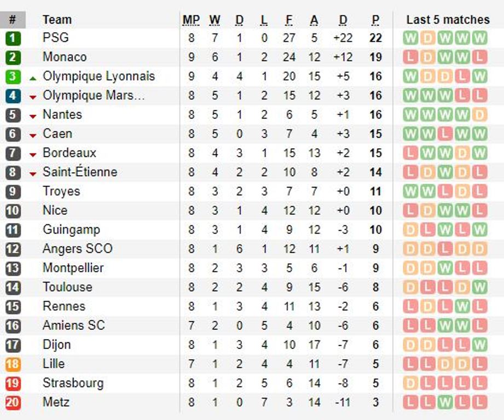Open the Troyes team page
Viewport: 504px width, 420px height.
[x=62, y=191]
